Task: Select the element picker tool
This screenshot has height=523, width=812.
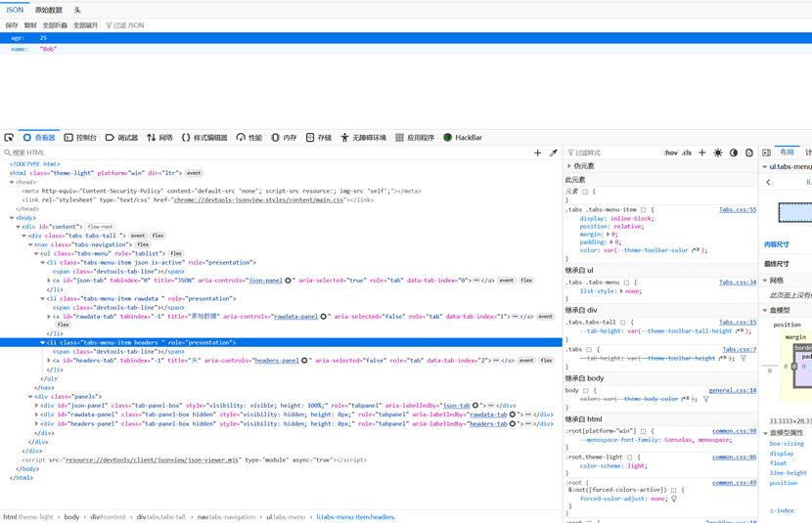Action: (9, 138)
